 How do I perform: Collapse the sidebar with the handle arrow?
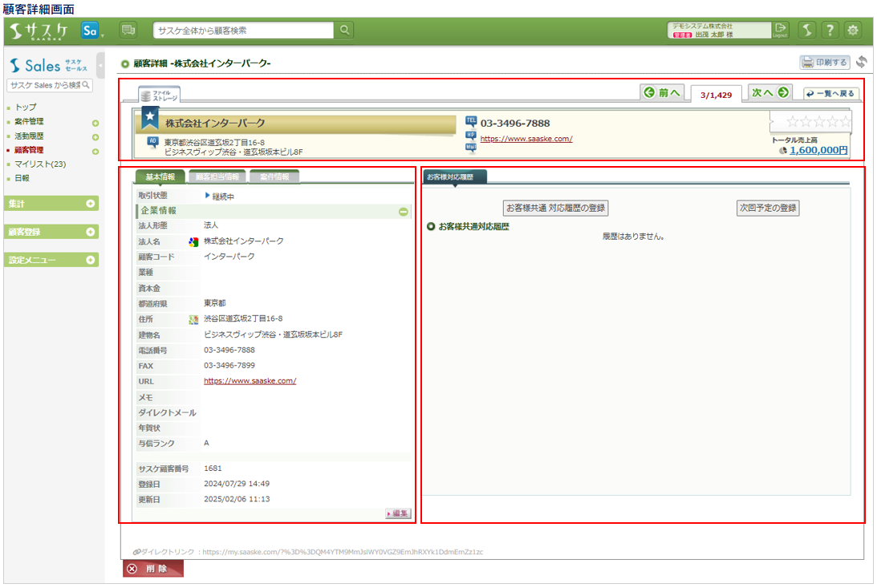(x=100, y=66)
